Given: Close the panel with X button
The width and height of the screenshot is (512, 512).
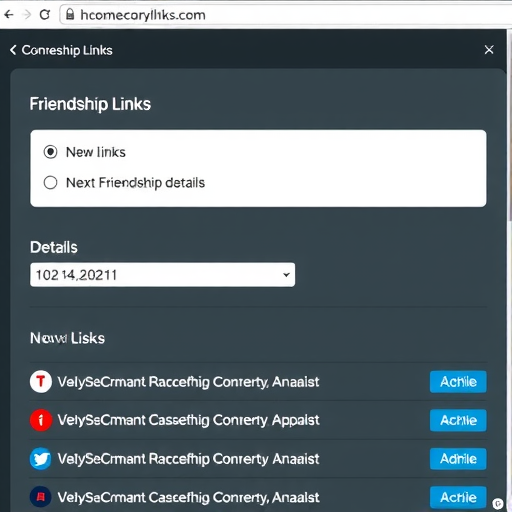Looking at the screenshot, I should [489, 50].
